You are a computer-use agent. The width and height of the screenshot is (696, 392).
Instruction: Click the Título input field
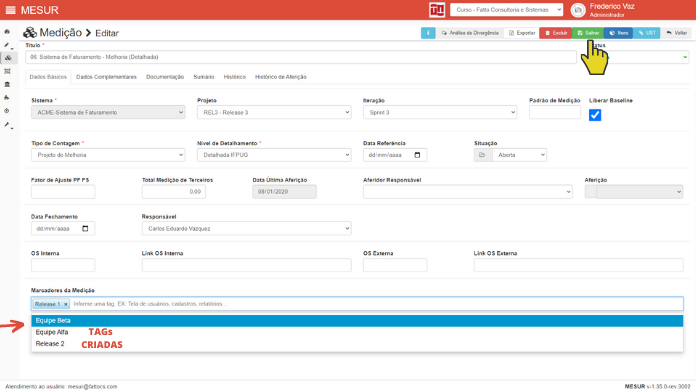click(x=301, y=57)
